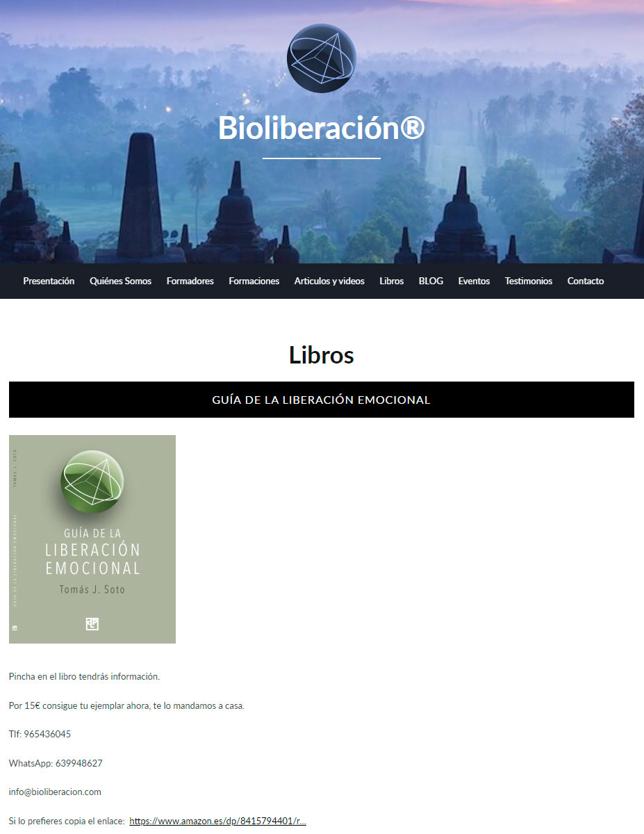This screenshot has height=834, width=644.
Task: Open the book cover thumbnail image
Action: (92, 539)
